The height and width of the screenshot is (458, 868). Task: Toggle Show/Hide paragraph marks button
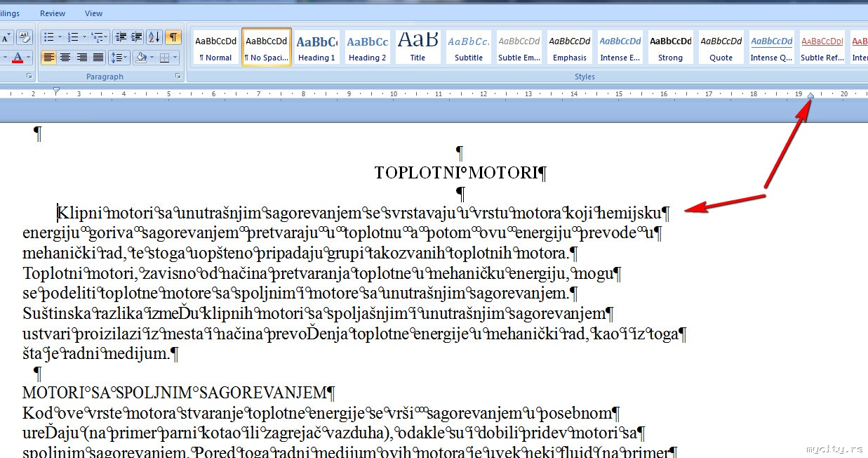[172, 37]
